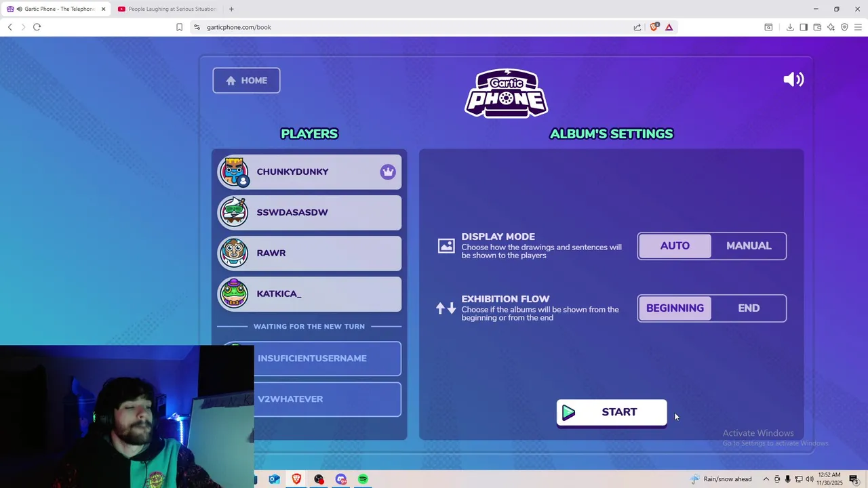Click CHUNKYDUNKY's player avatar
Screen dimensions: 868x488
click(x=234, y=172)
